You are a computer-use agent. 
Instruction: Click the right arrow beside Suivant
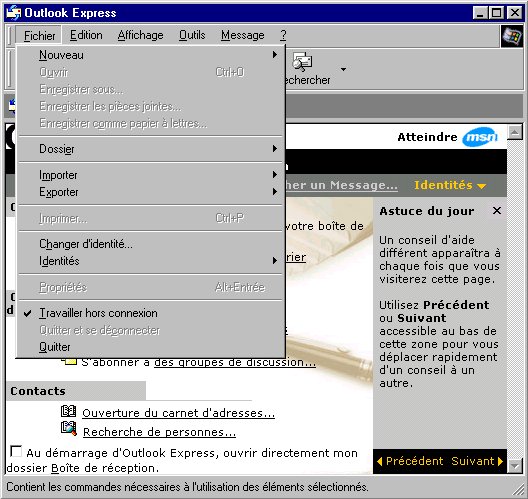pos(500,461)
